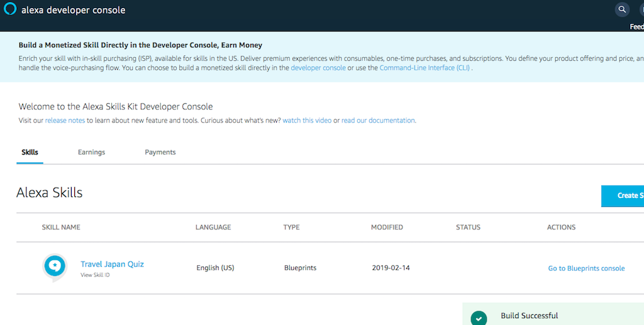Click the Alexa ring logo icon
Screen dimensions: 644x325
pos(10,9)
